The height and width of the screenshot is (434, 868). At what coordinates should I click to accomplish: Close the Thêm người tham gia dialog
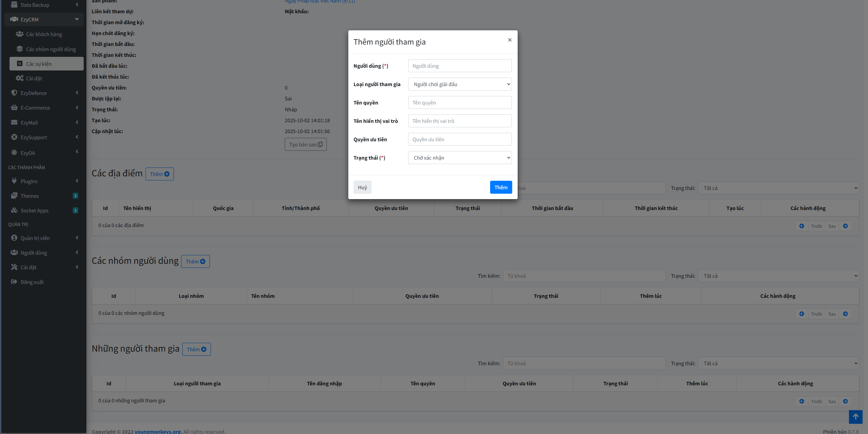(510, 40)
